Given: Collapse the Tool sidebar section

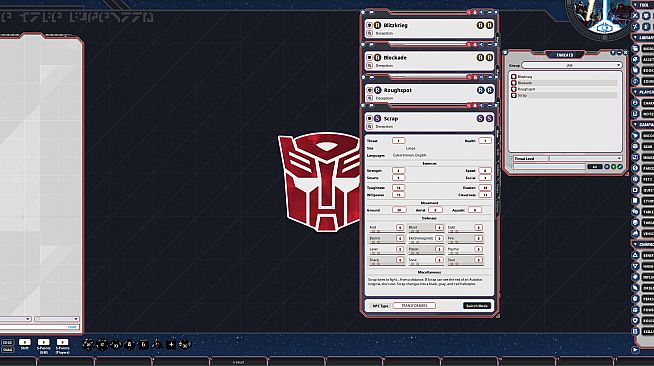Looking at the screenshot, I should (x=643, y=5).
